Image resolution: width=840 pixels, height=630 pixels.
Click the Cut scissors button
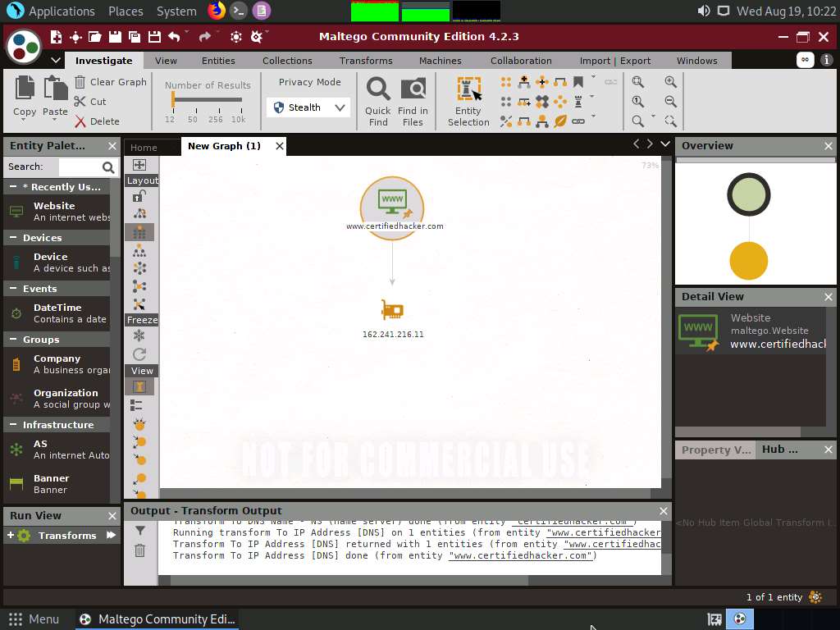click(90, 101)
